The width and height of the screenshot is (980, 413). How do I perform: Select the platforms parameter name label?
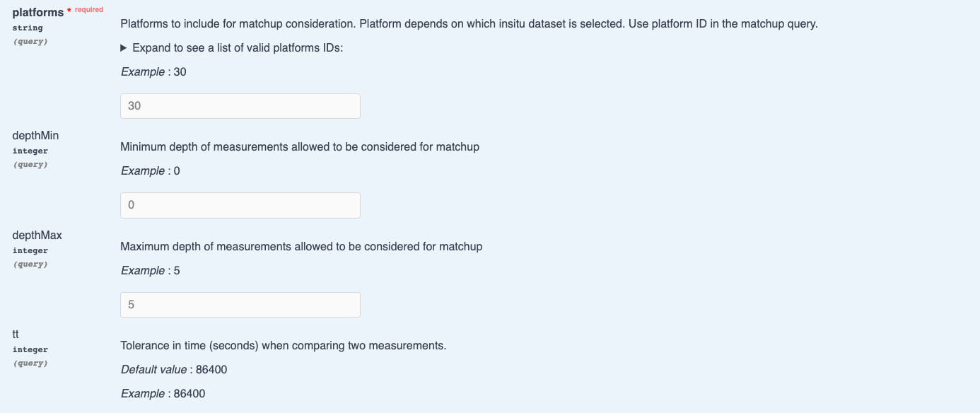pyautogui.click(x=38, y=12)
